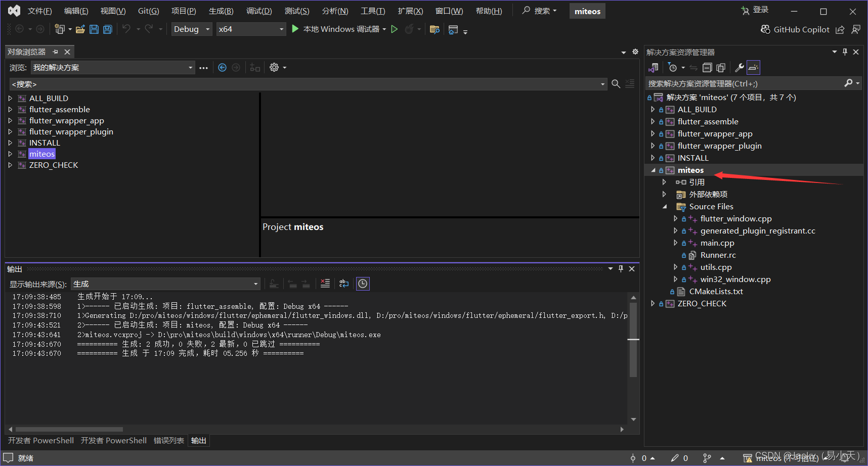Click the Object Browser search magnifier icon
Image resolution: width=868 pixels, height=466 pixels.
pyautogui.click(x=616, y=84)
